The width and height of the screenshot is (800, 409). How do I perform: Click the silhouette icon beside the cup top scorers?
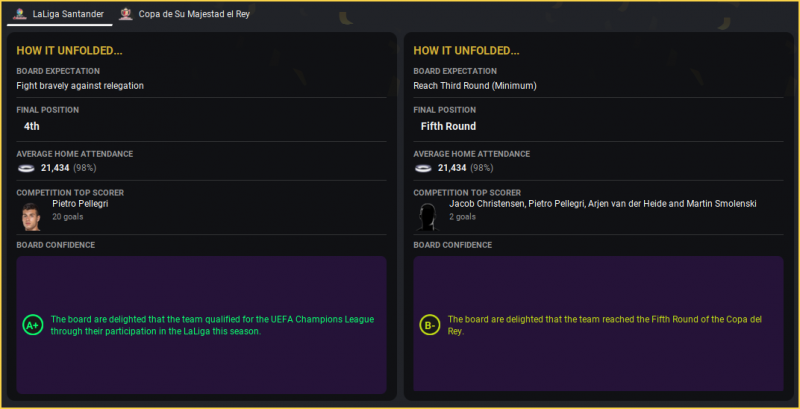pos(428,215)
